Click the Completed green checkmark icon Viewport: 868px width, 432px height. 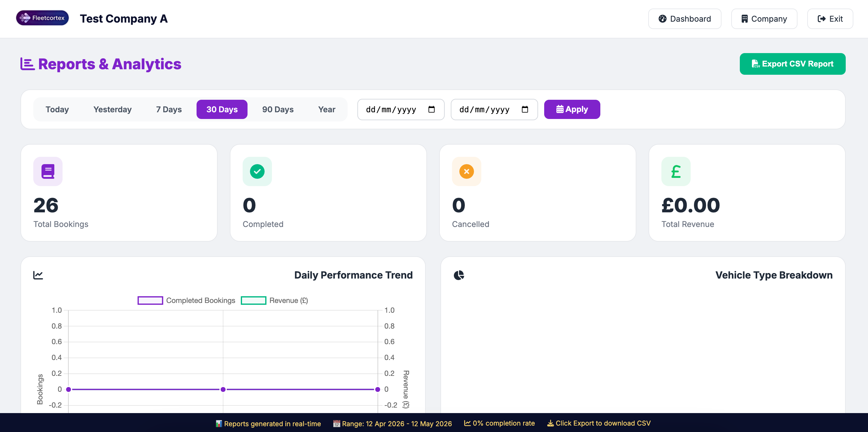257,171
